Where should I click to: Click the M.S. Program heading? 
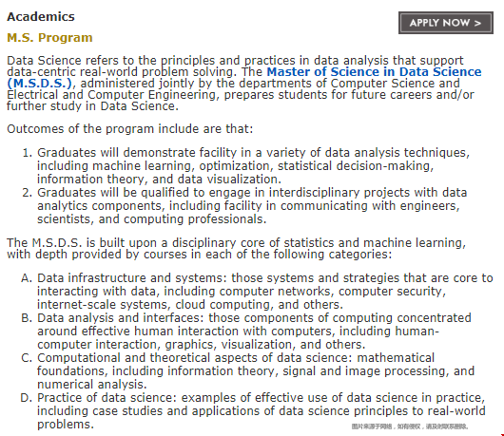coord(49,38)
